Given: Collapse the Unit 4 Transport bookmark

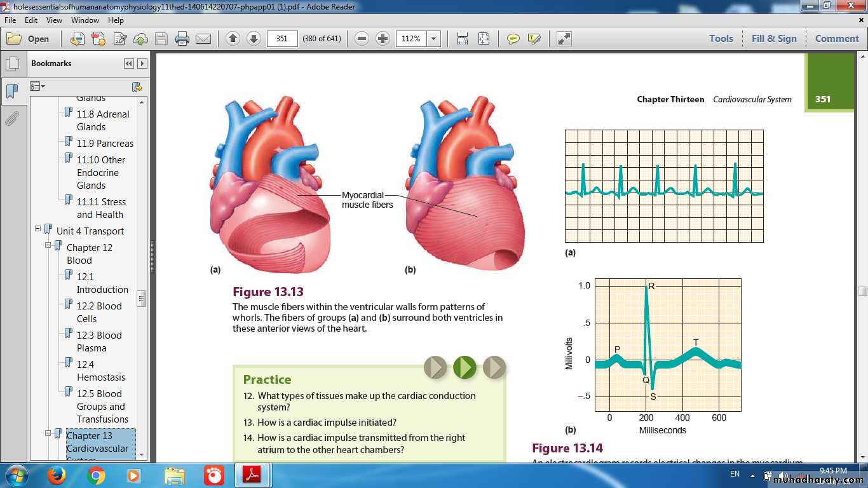Looking at the screenshot, I should point(38,229).
